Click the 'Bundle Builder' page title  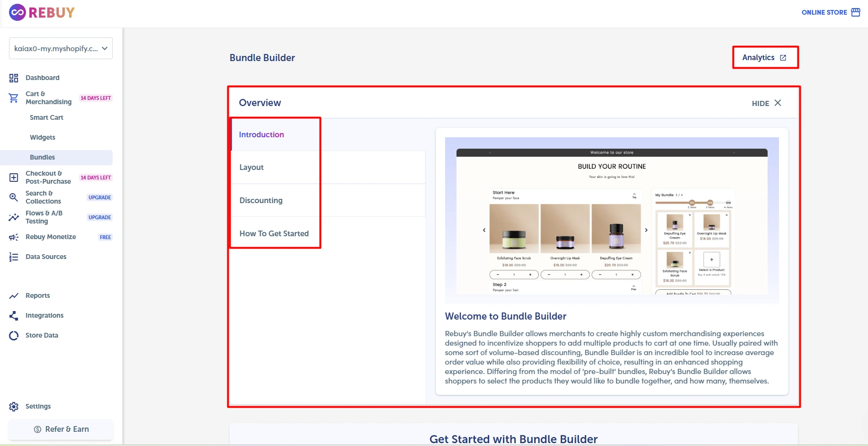(x=262, y=58)
